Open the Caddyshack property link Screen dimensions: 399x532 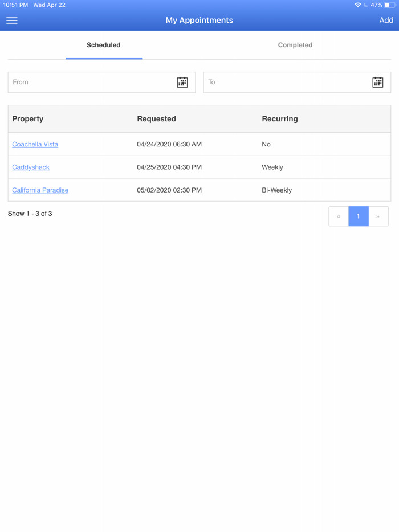click(x=31, y=167)
